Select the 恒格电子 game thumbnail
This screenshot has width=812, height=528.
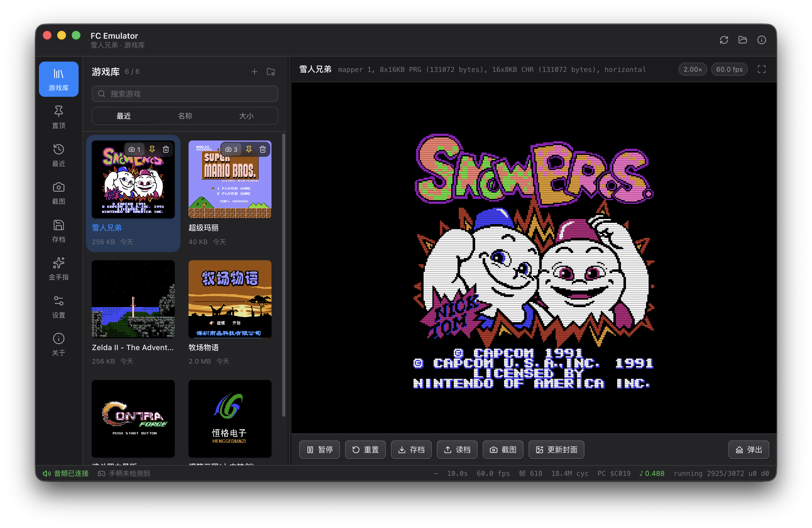(230, 419)
